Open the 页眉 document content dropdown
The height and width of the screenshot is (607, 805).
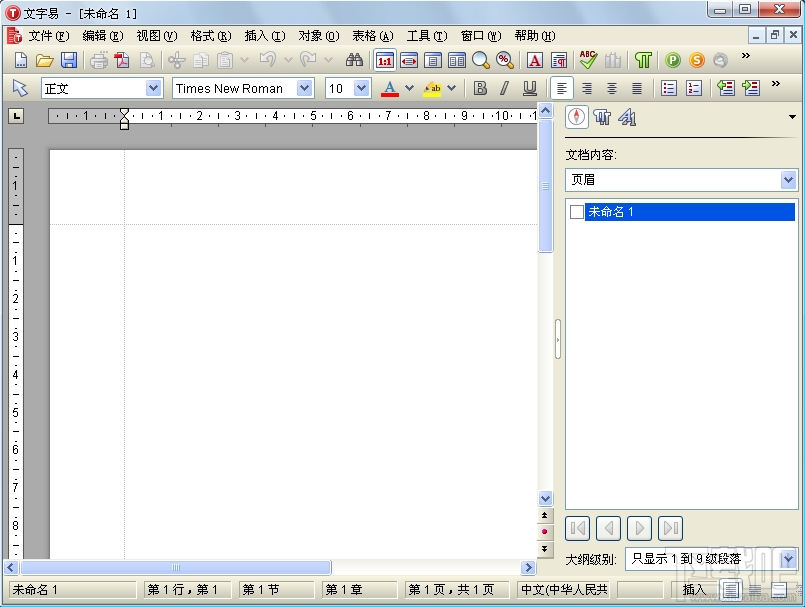coord(788,179)
